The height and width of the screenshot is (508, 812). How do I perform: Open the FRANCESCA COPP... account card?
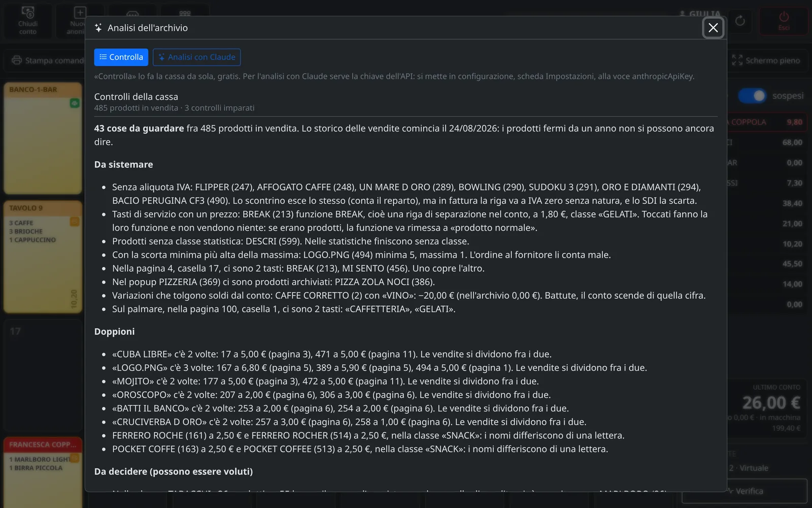(x=43, y=472)
